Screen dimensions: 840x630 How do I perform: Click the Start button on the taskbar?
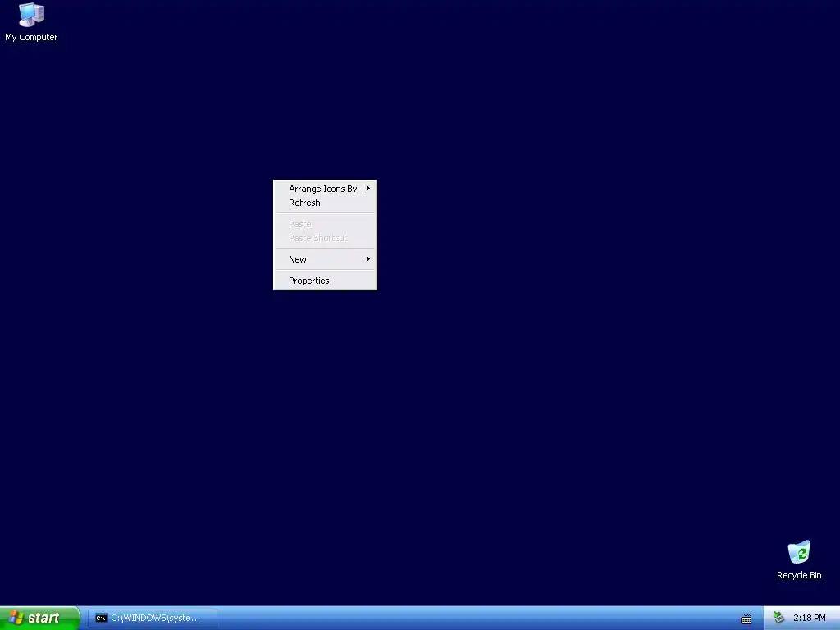39,618
